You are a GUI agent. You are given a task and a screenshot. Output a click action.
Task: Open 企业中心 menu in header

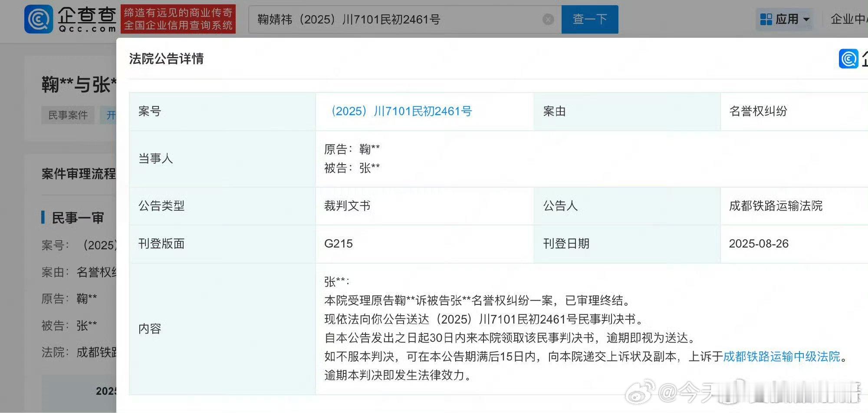click(x=849, y=19)
